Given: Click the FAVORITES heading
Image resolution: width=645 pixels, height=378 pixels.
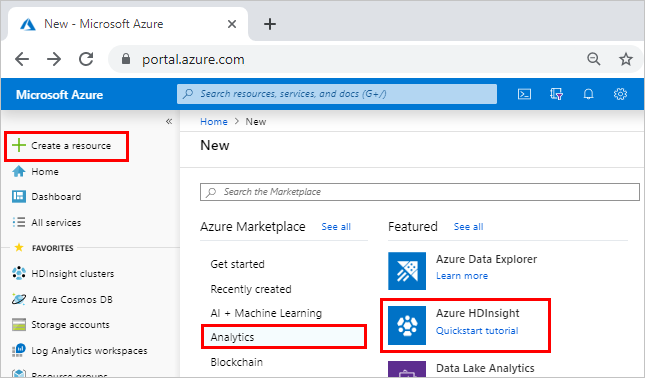Looking at the screenshot, I should point(53,248).
